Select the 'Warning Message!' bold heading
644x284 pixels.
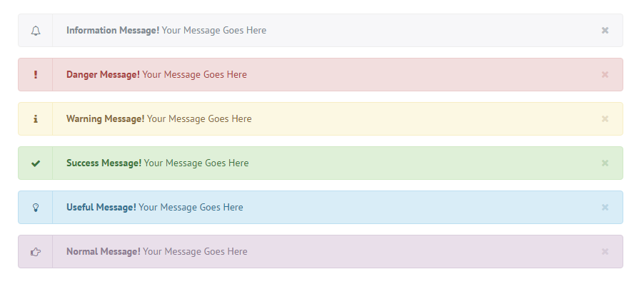click(106, 119)
